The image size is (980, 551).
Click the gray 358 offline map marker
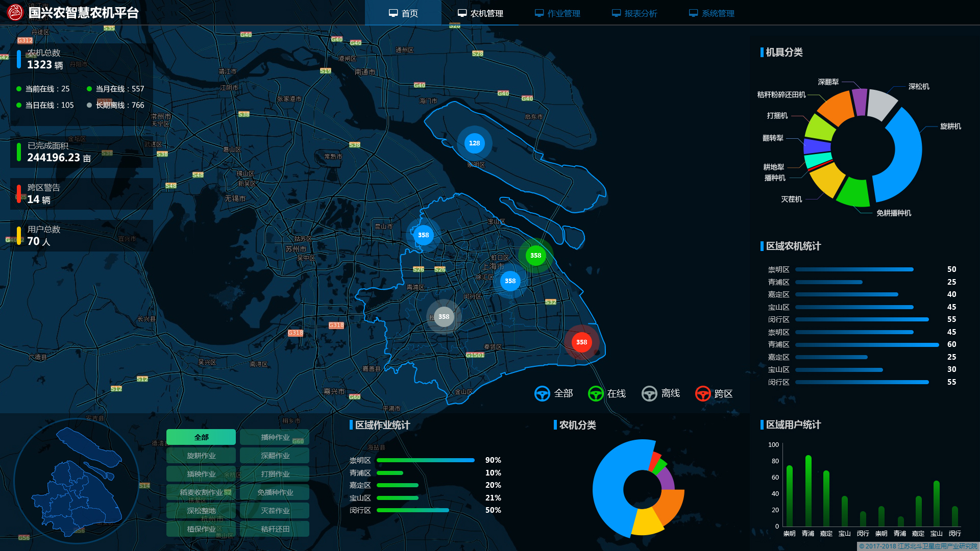pyautogui.click(x=444, y=317)
